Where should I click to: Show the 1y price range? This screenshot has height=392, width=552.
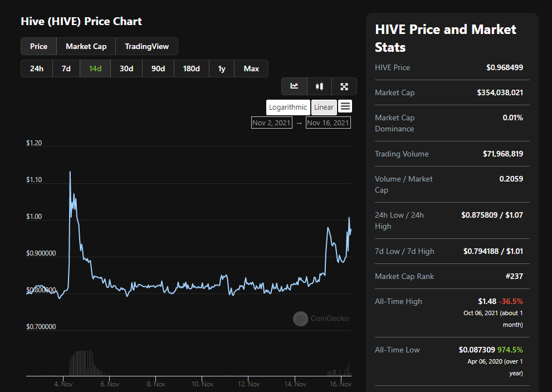(222, 68)
